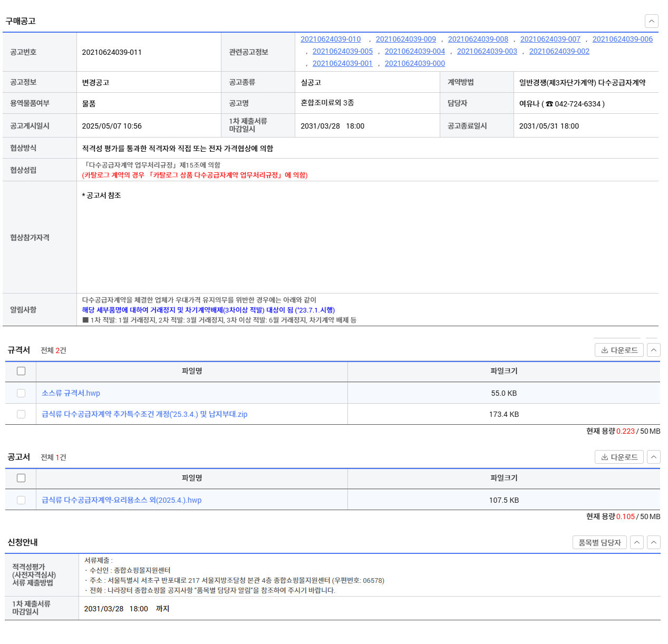Collapse the 구매공고 section with chevron

tap(652, 21)
